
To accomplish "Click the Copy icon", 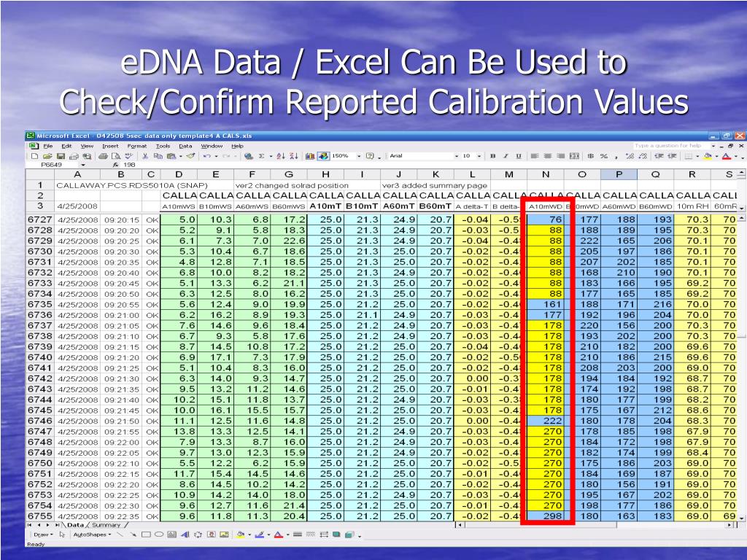I will click(158, 156).
